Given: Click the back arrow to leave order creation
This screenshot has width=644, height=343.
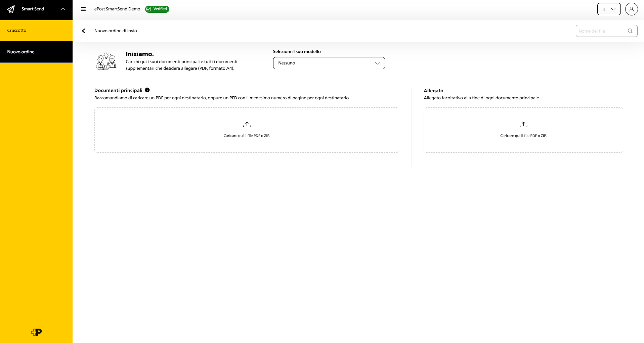Looking at the screenshot, I should [x=83, y=31].
